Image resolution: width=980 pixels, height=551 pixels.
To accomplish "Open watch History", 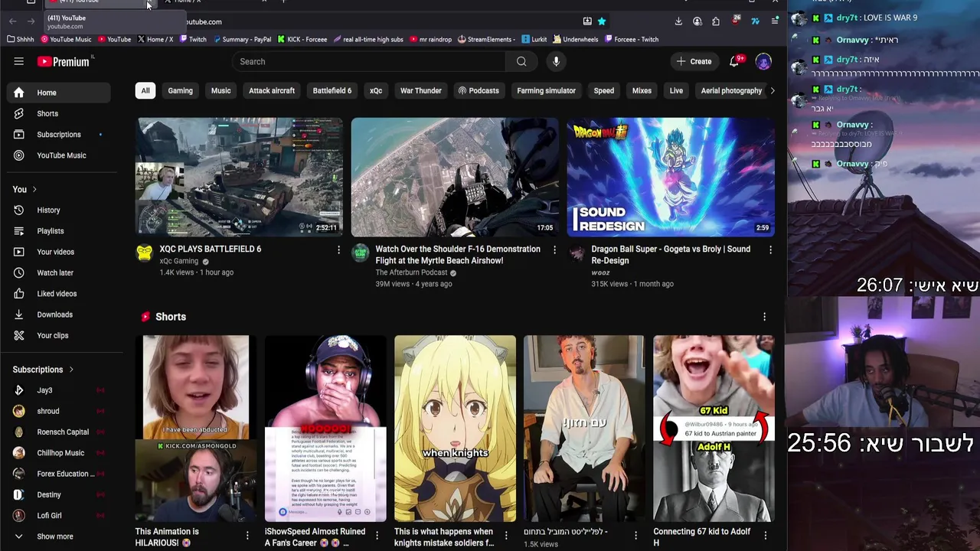I will point(59,210).
